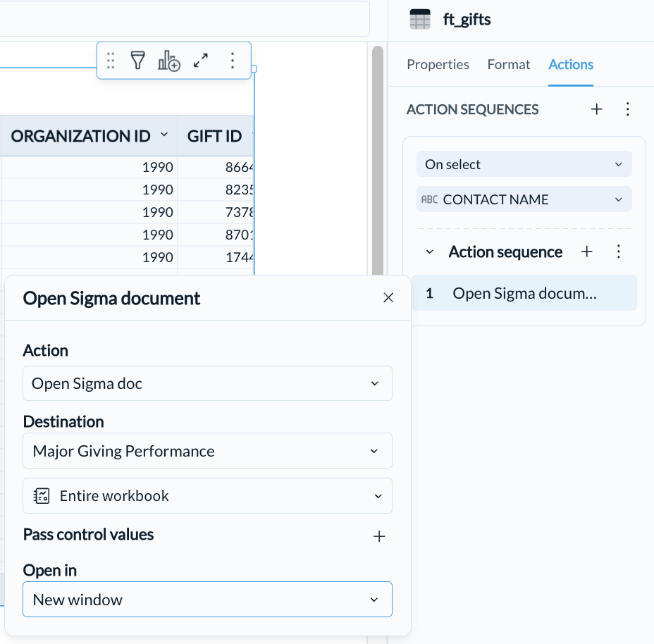Click the add child chart icon

[169, 61]
